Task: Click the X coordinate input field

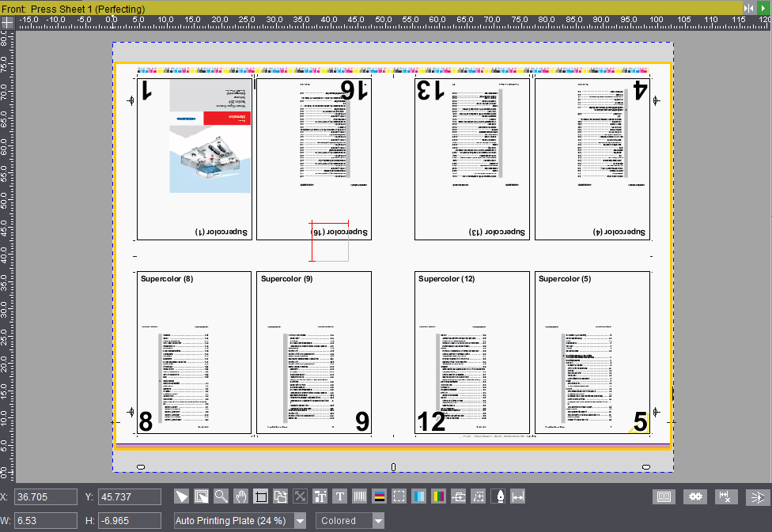Action: click(x=46, y=497)
